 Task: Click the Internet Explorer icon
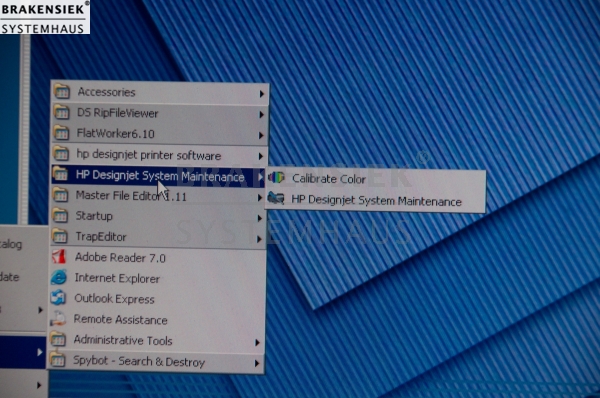point(59,277)
